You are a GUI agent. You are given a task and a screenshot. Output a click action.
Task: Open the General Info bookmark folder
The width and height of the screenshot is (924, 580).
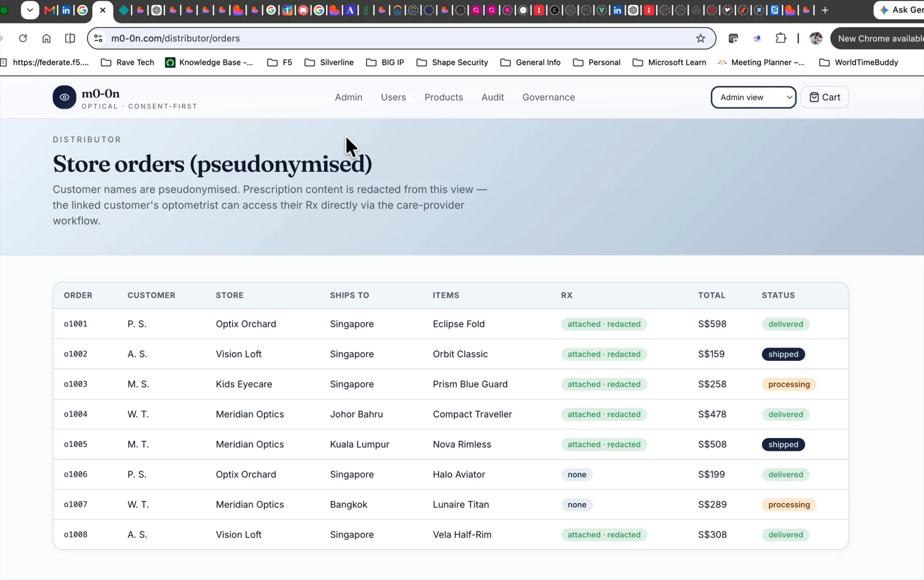pyautogui.click(x=531, y=62)
